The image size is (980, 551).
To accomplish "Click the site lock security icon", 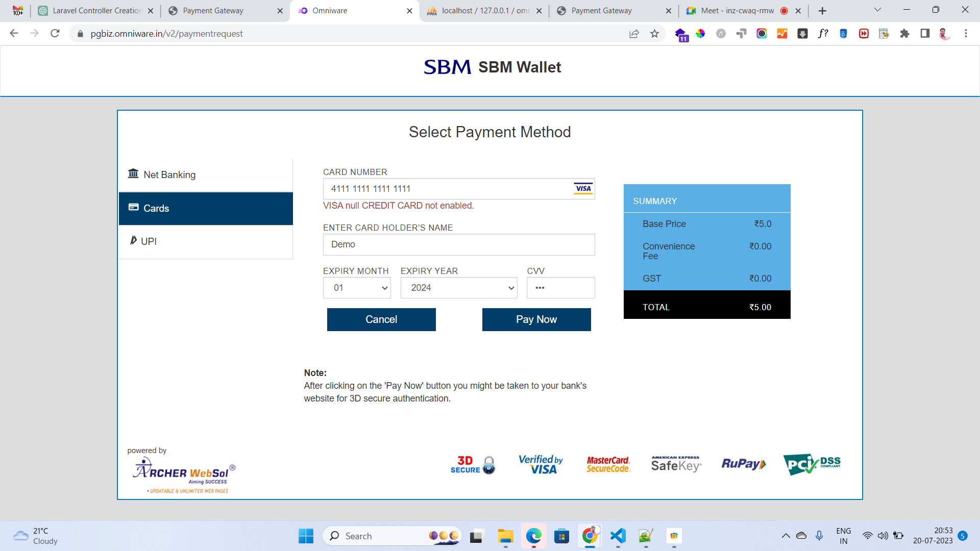I will [x=80, y=34].
